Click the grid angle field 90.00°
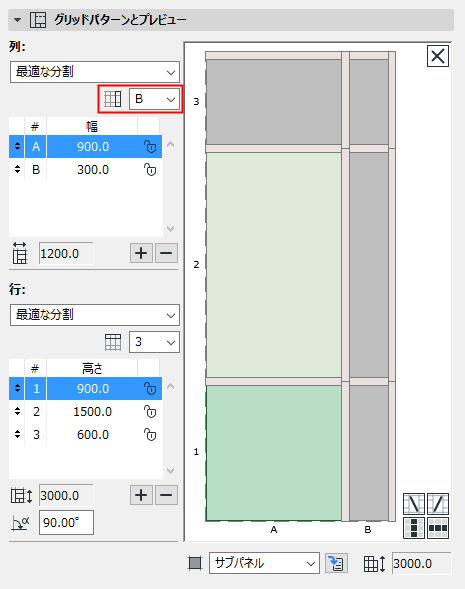This screenshot has height=589, width=465. 66,522
